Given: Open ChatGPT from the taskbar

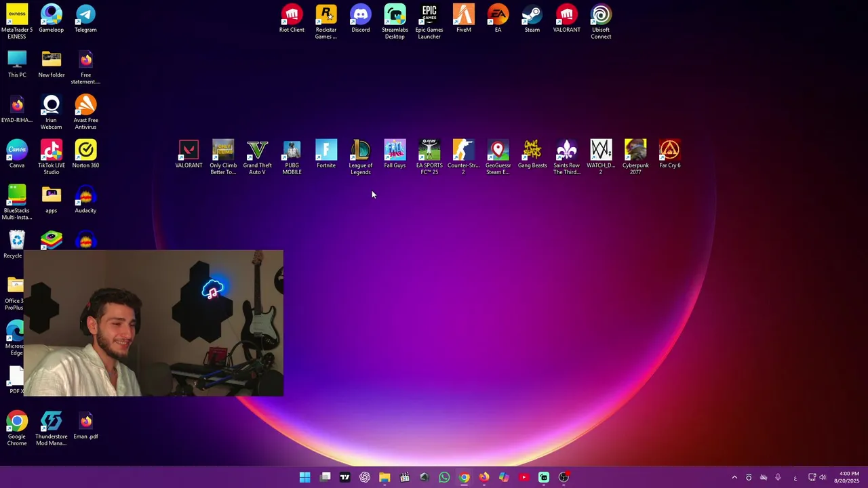Looking at the screenshot, I should pos(365,477).
